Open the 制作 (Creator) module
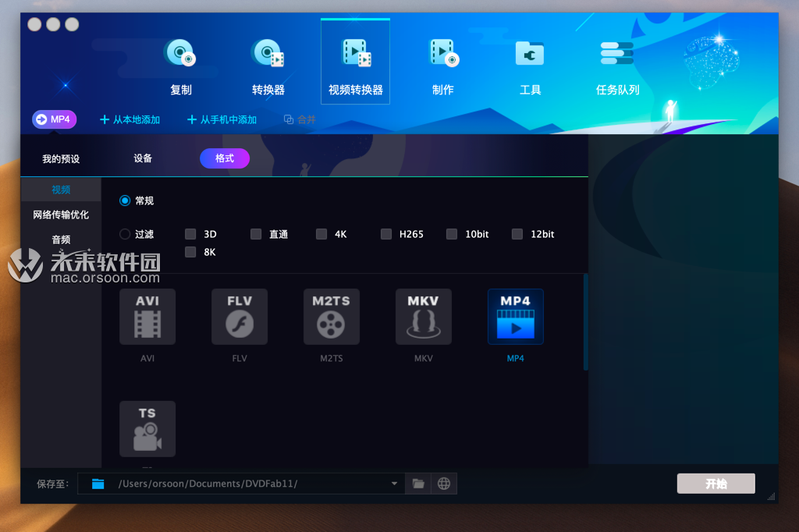Viewport: 799px width, 532px height. click(x=443, y=67)
